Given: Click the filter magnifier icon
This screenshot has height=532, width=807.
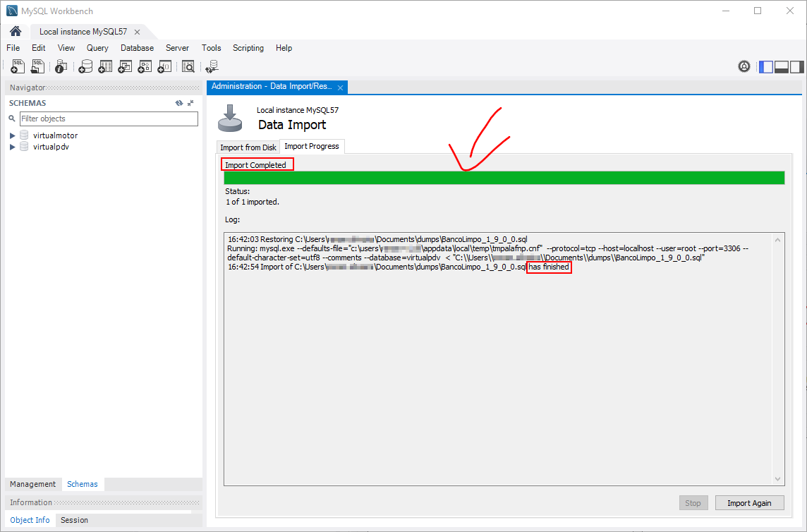Looking at the screenshot, I should 12,119.
